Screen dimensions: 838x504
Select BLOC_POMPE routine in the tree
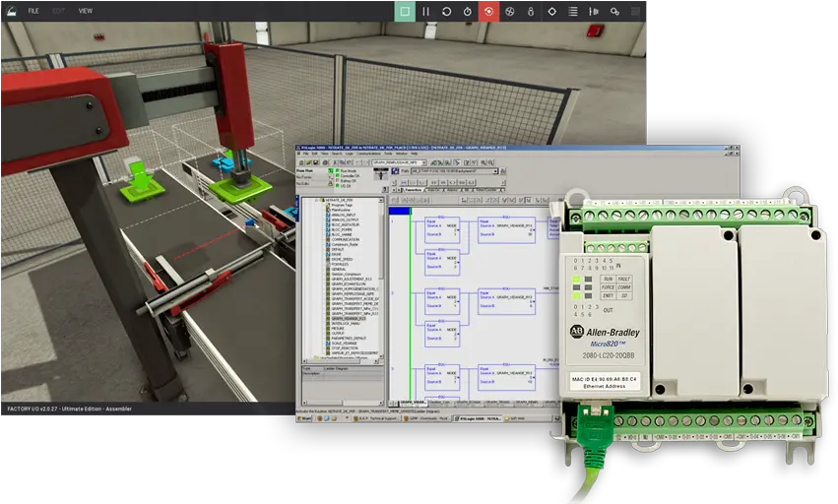[x=342, y=229]
